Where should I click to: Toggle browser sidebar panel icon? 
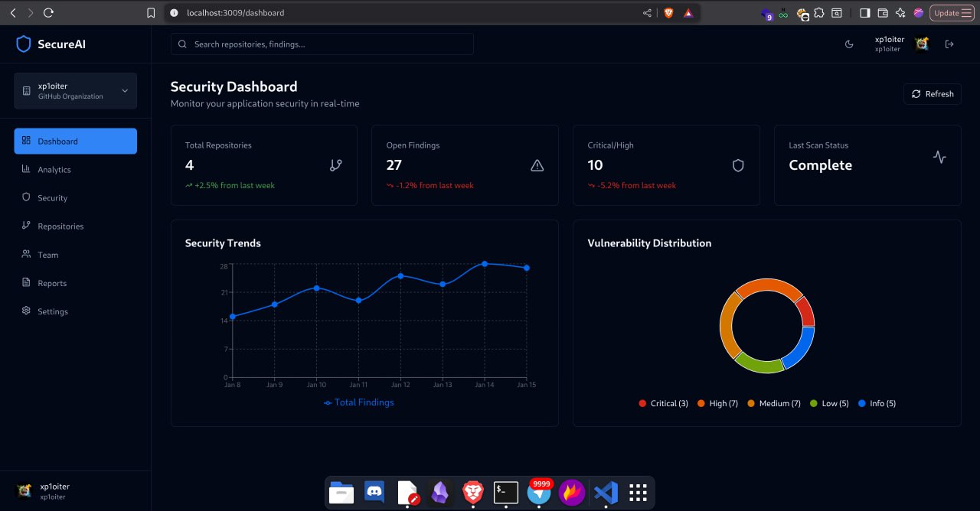pos(865,13)
